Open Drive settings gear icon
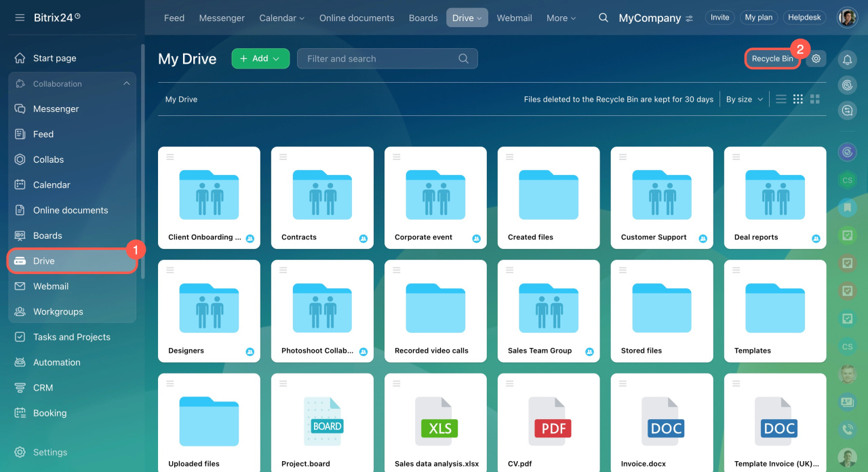Image resolution: width=868 pixels, height=472 pixels. (x=816, y=59)
